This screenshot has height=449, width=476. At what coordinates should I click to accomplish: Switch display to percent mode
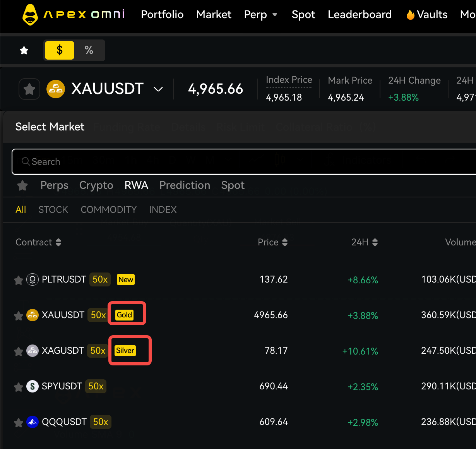pos(89,50)
